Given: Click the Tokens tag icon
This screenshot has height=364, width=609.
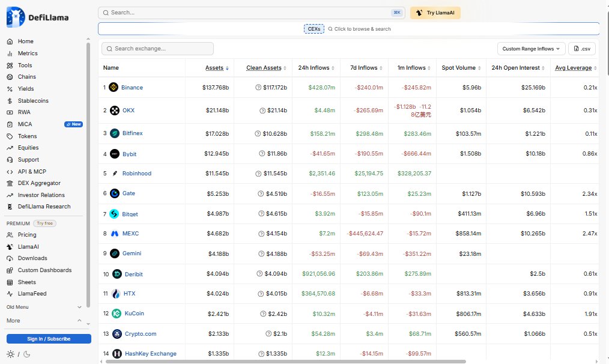Looking at the screenshot, I should [x=10, y=136].
